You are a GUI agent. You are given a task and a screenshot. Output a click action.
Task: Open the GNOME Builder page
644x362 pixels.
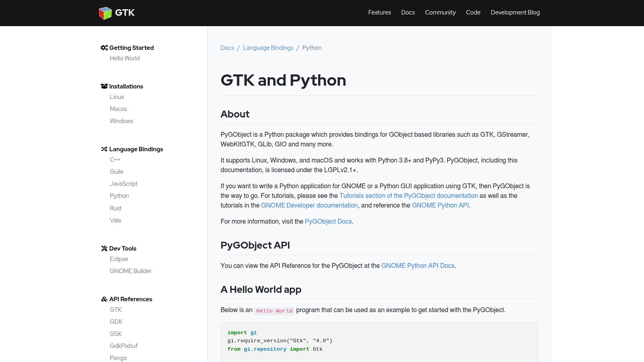[131, 271]
